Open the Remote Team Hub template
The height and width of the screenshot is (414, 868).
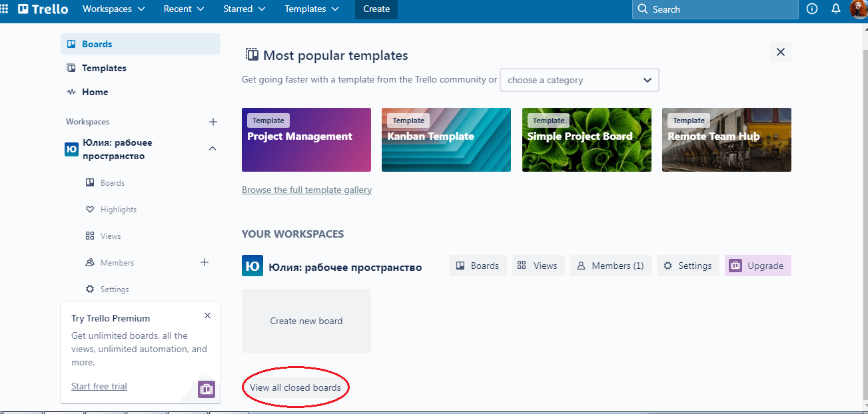point(727,140)
